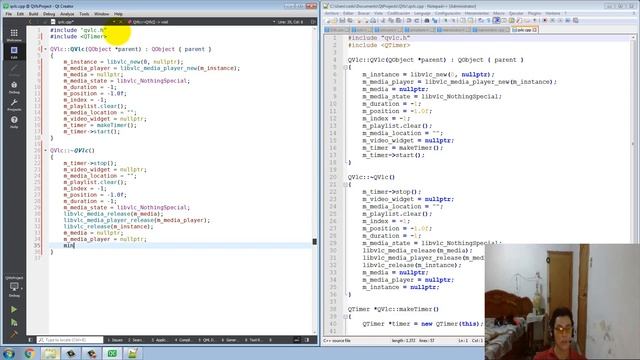The image size is (640, 360).
Task: Open the Archivo menu in Notepad++
Action: click(331, 13)
